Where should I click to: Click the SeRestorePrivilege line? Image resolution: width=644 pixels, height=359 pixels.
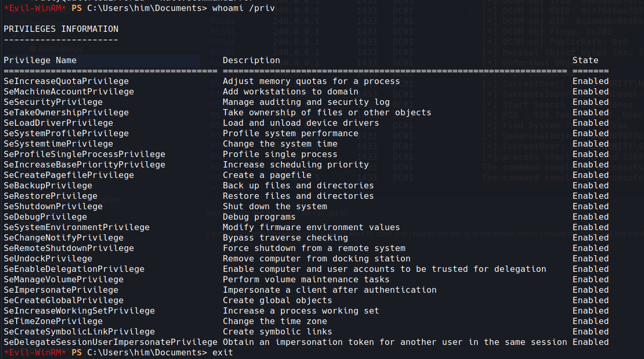[51, 196]
